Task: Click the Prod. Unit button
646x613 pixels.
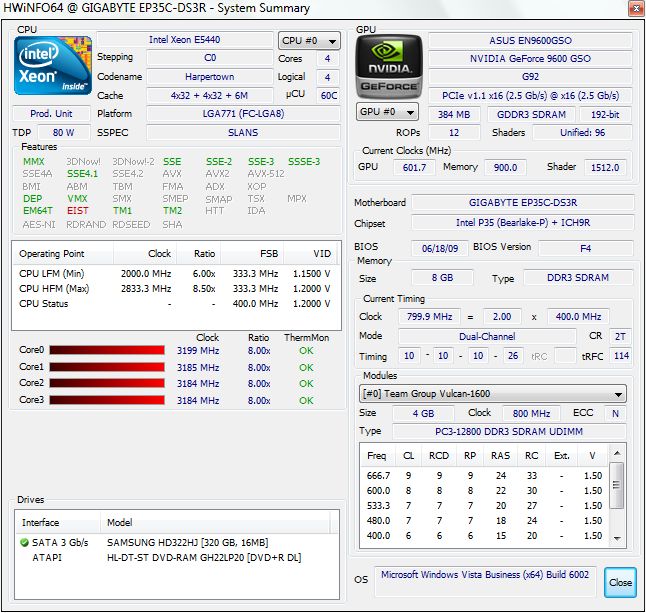Action: tap(51, 114)
